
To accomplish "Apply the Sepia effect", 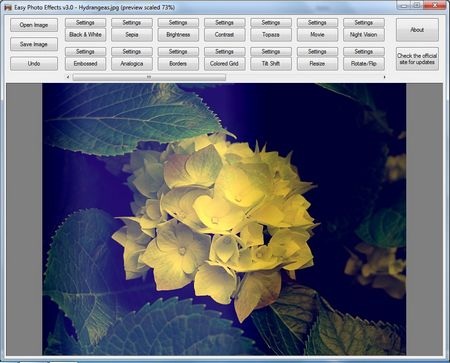I will pos(132,35).
